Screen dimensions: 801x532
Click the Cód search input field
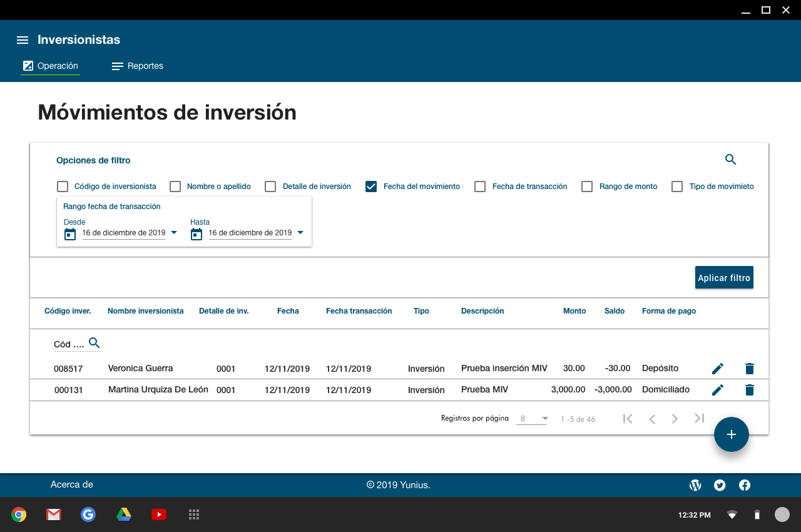click(69, 344)
